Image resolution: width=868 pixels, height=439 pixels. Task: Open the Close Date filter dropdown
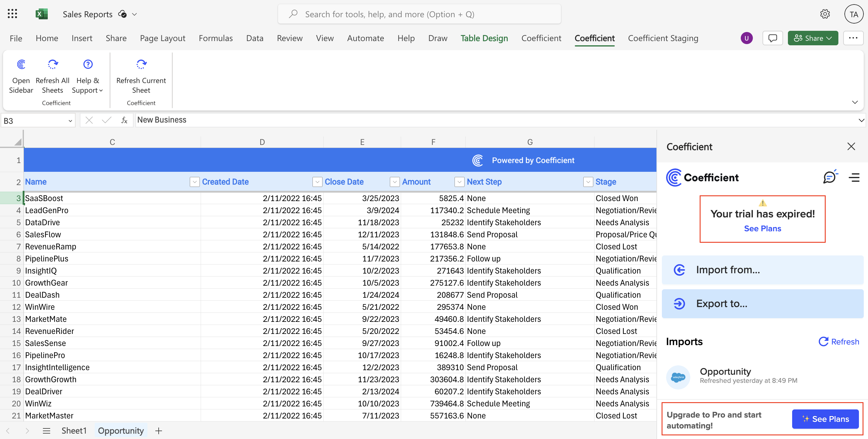[x=395, y=182]
